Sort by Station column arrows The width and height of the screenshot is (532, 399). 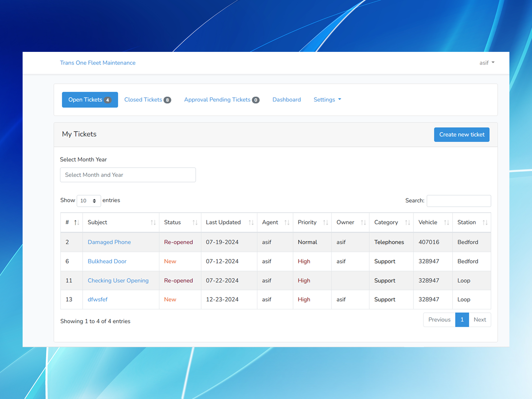(485, 222)
